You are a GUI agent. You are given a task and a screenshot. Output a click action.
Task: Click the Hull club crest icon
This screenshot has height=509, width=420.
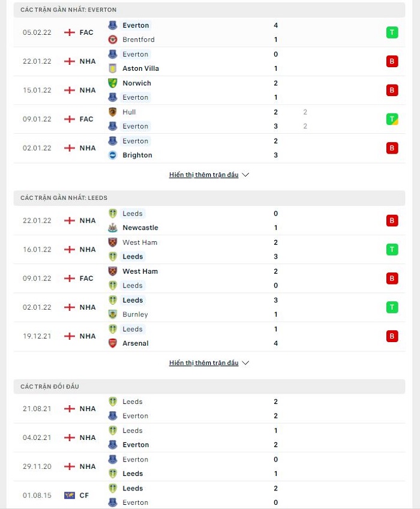pyautogui.click(x=113, y=112)
